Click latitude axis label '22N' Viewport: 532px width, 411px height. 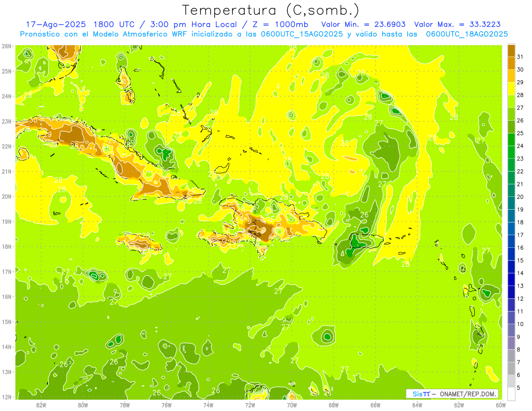[7, 146]
